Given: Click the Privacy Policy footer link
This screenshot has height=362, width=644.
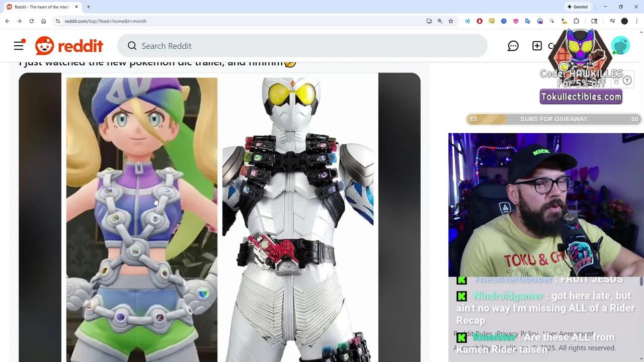Looking at the screenshot, I should (517, 334).
